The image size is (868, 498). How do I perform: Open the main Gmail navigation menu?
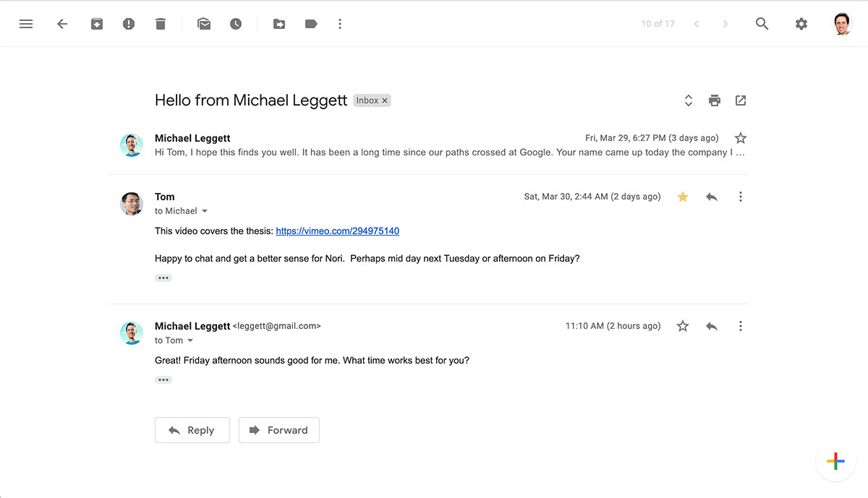click(26, 23)
